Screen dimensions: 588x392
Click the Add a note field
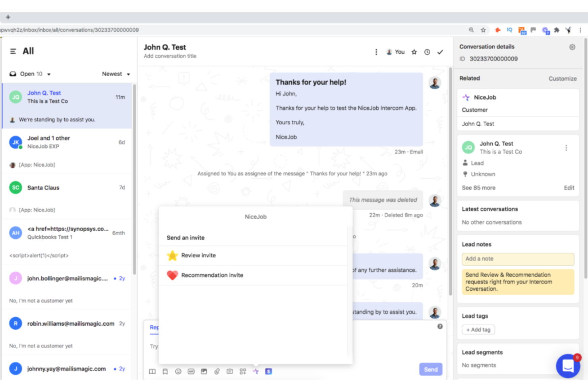[518, 259]
